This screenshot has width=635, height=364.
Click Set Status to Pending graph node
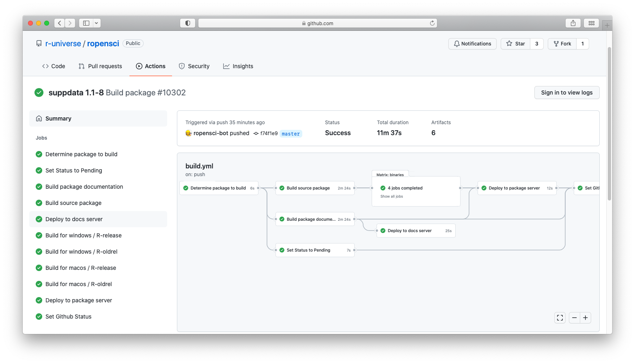(x=315, y=250)
